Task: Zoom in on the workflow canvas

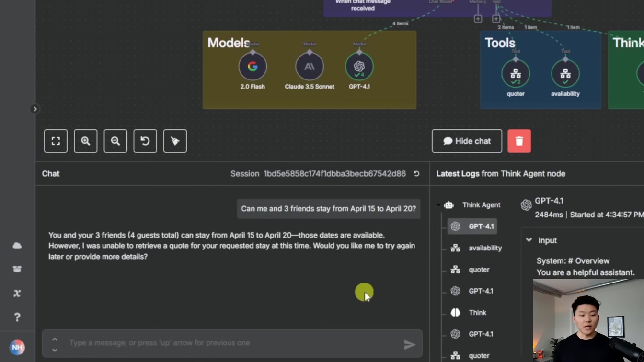Action: 85,141
